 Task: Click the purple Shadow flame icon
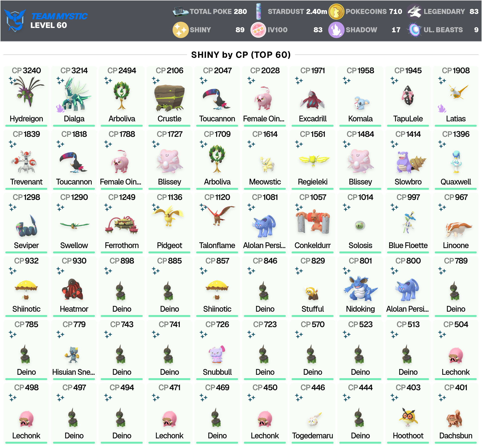(x=336, y=30)
